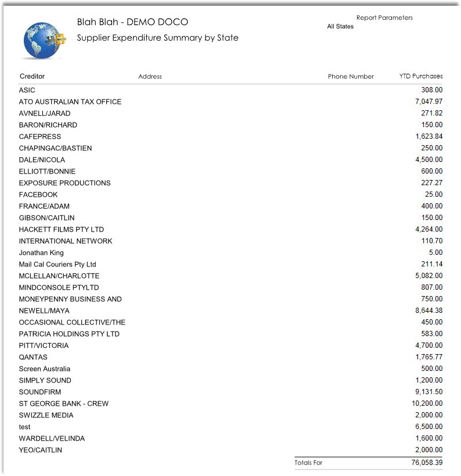Click the 5,082.00 purchases value

[429, 276]
